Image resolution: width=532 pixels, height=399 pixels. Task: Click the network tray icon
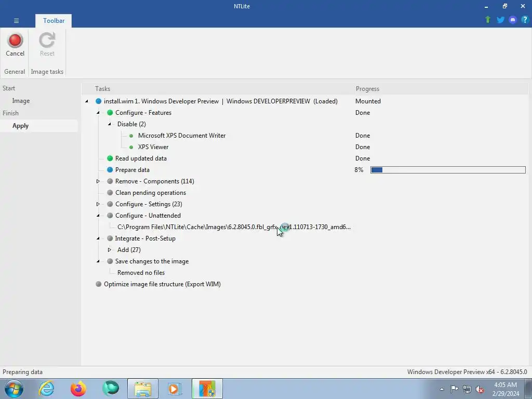tap(467, 390)
